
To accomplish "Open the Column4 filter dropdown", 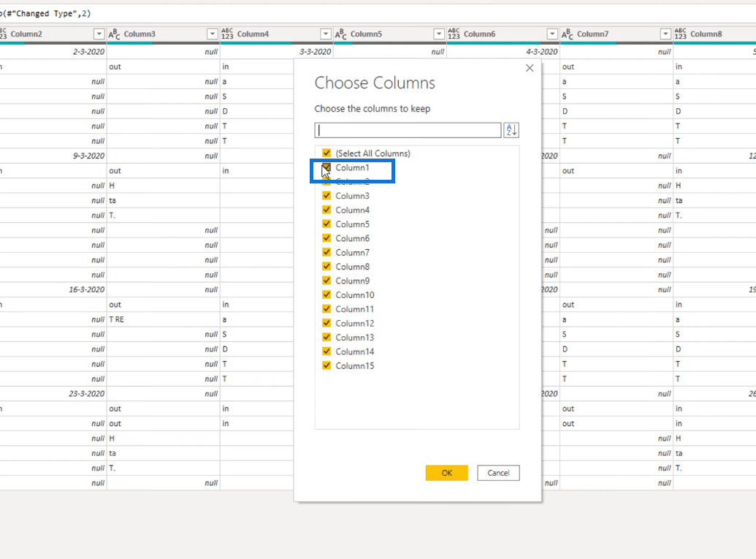I will point(326,34).
